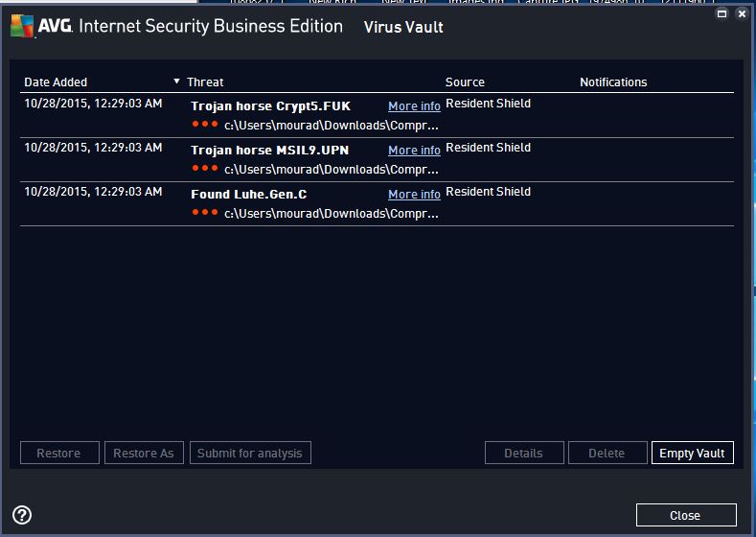Click date of the Crypt5.FUK row
The image size is (756, 537).
pos(93,104)
